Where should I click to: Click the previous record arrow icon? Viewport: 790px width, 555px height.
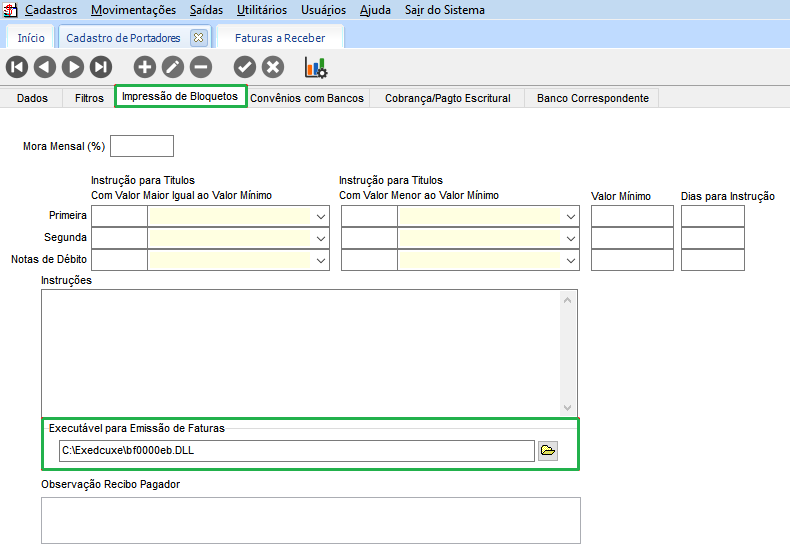(44, 67)
